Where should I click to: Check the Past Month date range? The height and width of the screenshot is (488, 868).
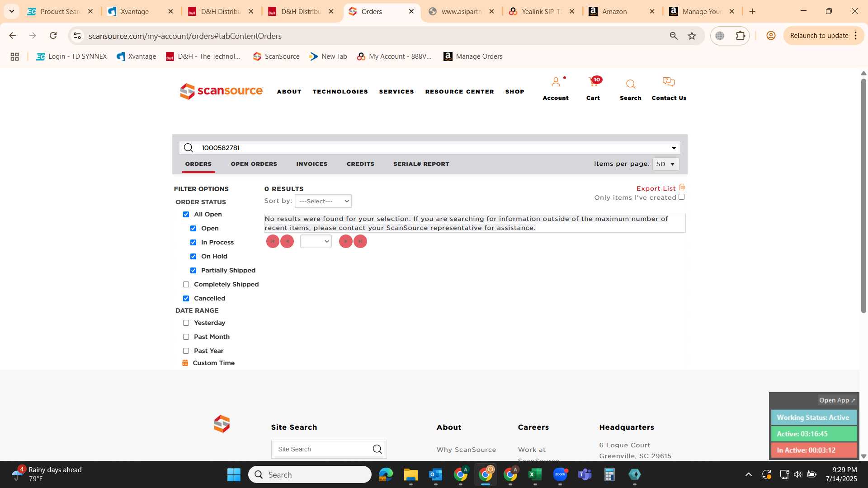(186, 337)
